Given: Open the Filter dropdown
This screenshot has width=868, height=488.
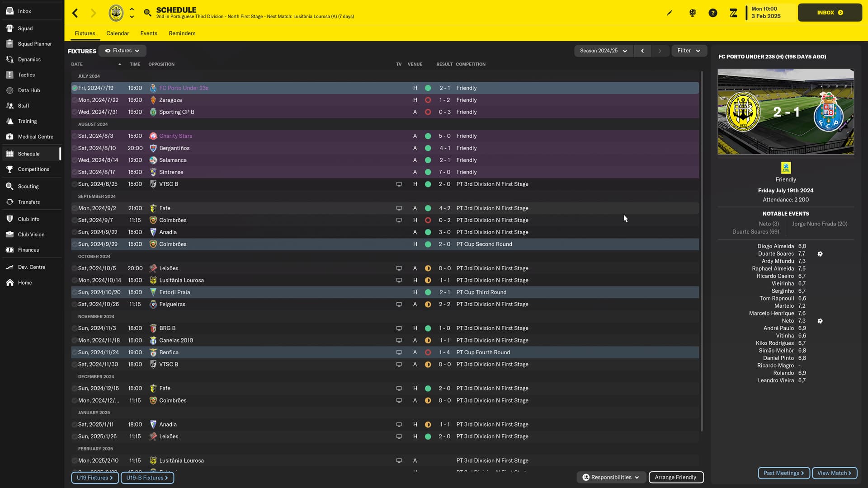Looking at the screenshot, I should (x=689, y=51).
